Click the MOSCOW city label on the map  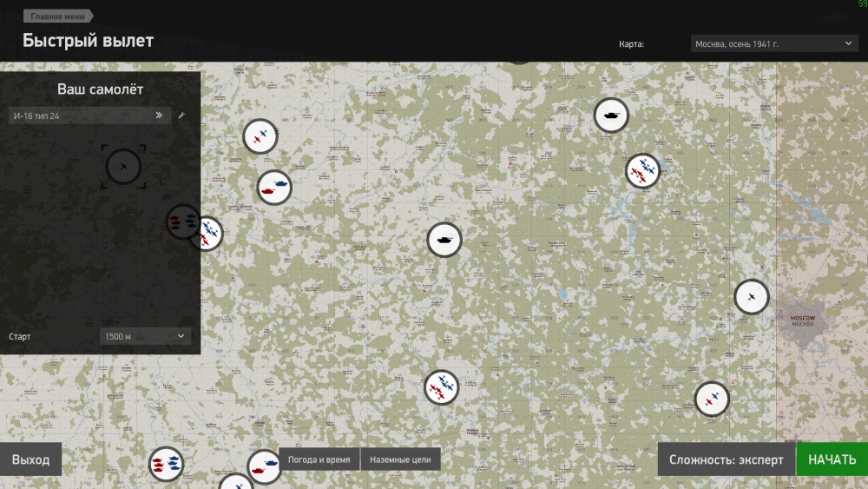pos(803,318)
